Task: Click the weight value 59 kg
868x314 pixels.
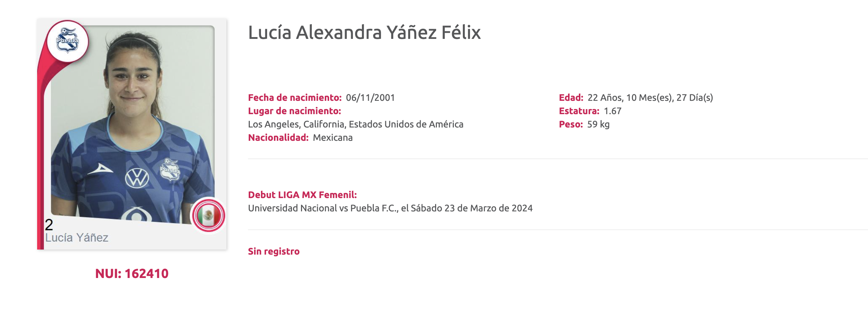Action: click(x=598, y=124)
